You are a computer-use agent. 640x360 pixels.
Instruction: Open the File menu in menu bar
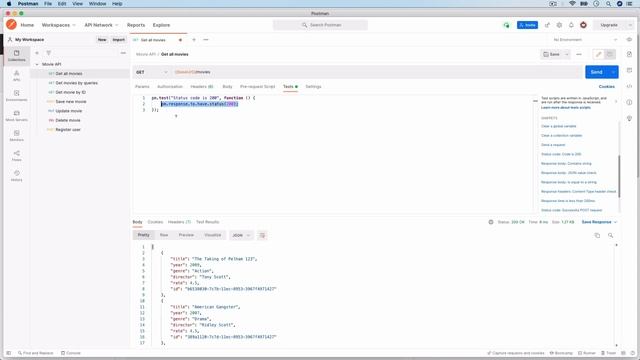point(48,4)
